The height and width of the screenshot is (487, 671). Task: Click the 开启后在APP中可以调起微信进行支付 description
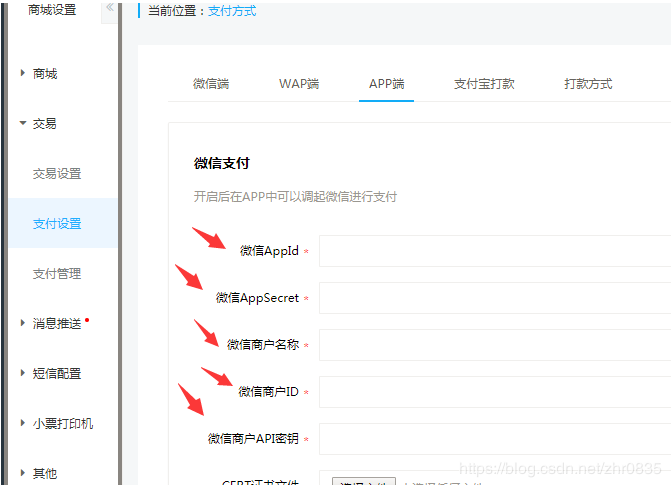[295, 197]
